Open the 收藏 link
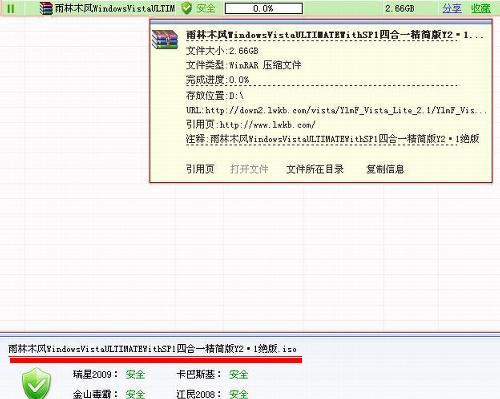Viewport: 500px width, 399px height. tap(481, 8)
